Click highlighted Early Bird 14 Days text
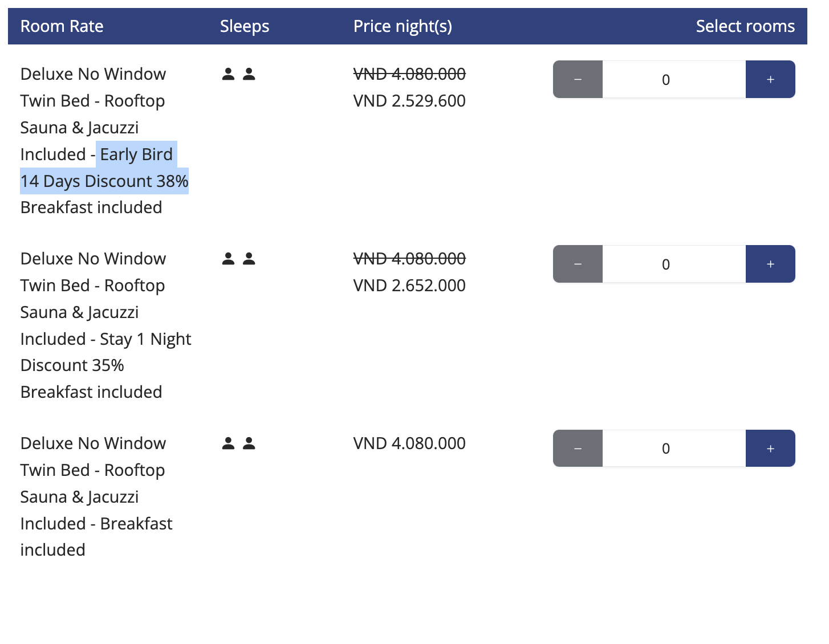Screen dimensions: 829x644 tap(104, 168)
